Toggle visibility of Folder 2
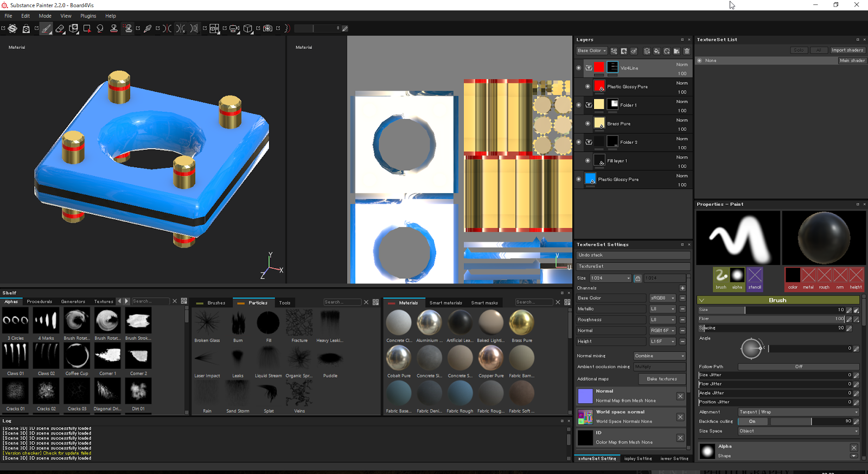 579,142
